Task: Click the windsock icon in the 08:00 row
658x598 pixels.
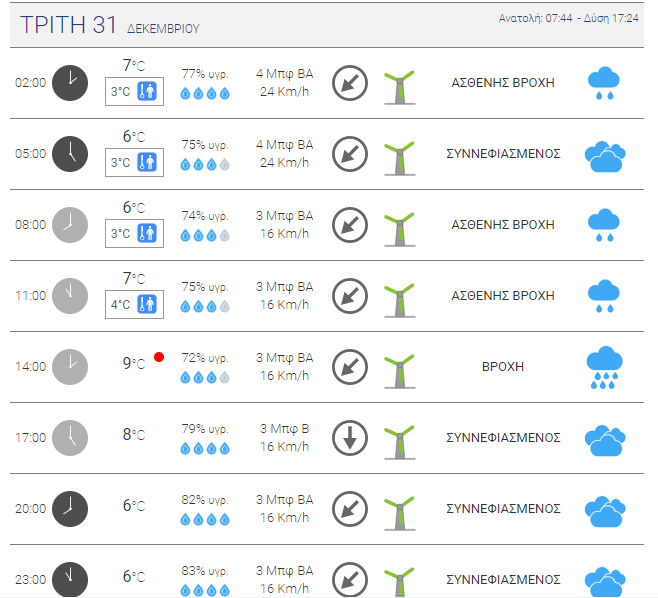Action: [x=400, y=229]
